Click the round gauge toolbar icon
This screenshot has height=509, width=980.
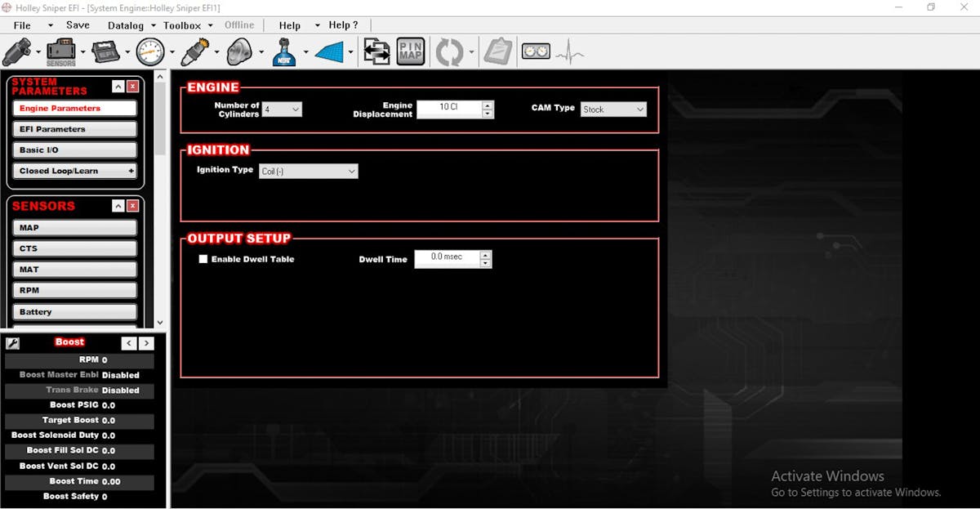click(x=150, y=52)
